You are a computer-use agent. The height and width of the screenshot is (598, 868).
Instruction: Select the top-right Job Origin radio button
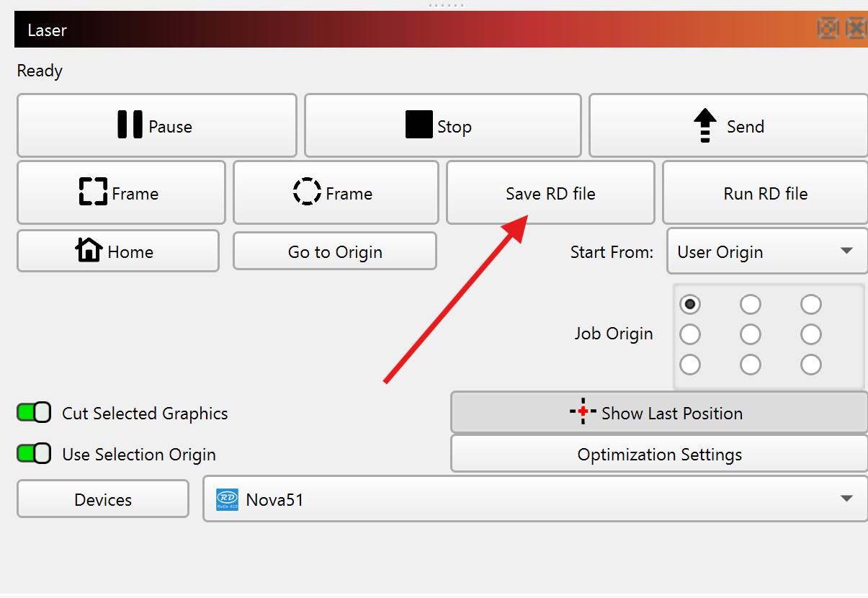(811, 304)
